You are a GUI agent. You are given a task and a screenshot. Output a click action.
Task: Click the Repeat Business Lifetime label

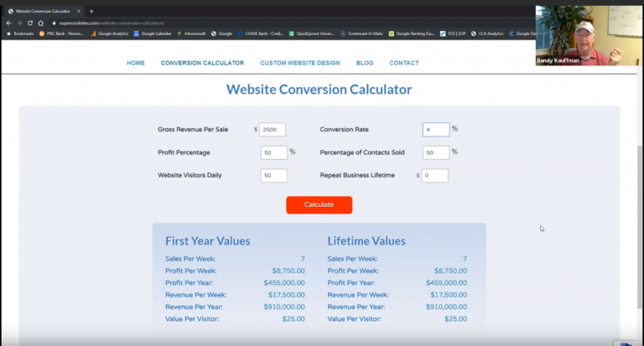(x=357, y=175)
